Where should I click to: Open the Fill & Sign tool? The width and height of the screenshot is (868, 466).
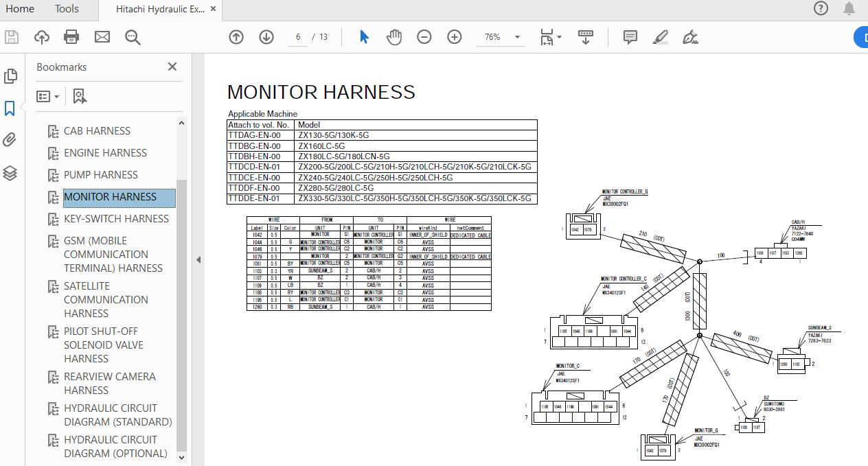[691, 36]
